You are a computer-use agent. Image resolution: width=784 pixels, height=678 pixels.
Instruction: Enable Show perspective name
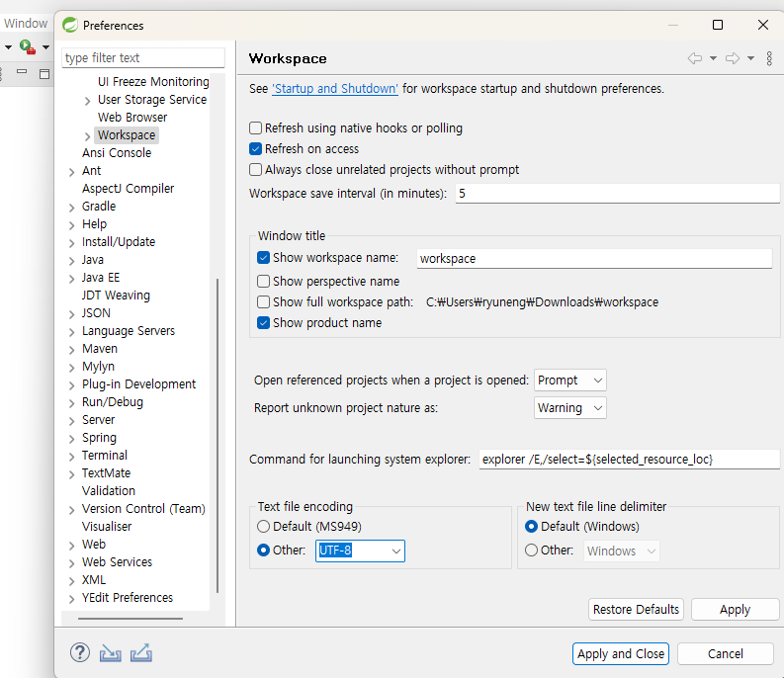[x=264, y=281]
